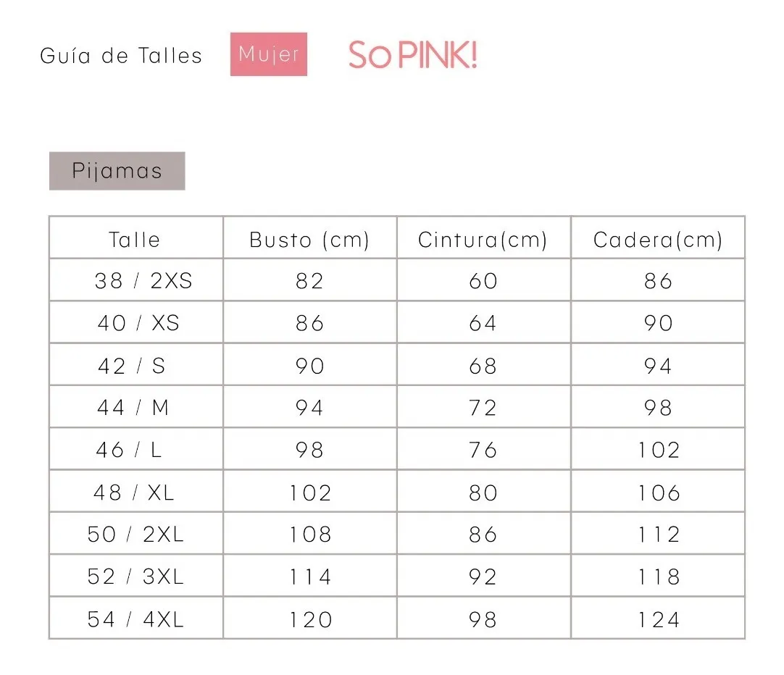784x675 pixels.
Task: Select the 40 / XS size cell
Action: [138, 323]
